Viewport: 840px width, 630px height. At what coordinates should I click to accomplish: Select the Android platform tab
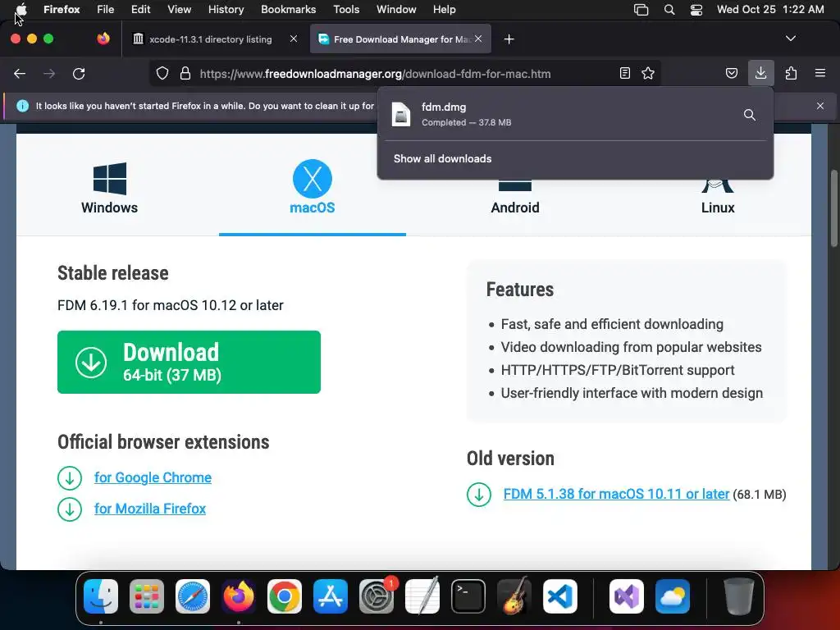[515, 208]
